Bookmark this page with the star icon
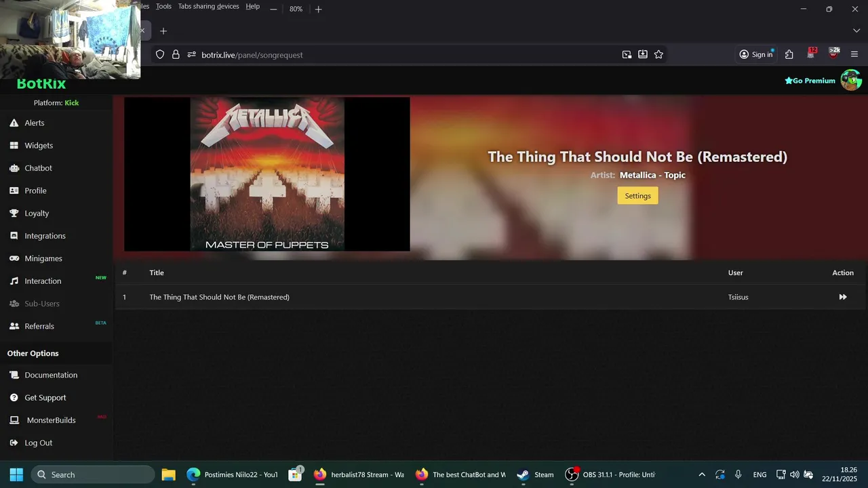The width and height of the screenshot is (868, 488). pyautogui.click(x=658, y=55)
